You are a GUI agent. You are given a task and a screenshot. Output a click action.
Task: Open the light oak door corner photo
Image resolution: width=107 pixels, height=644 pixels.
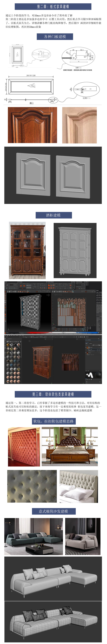coord(79,125)
